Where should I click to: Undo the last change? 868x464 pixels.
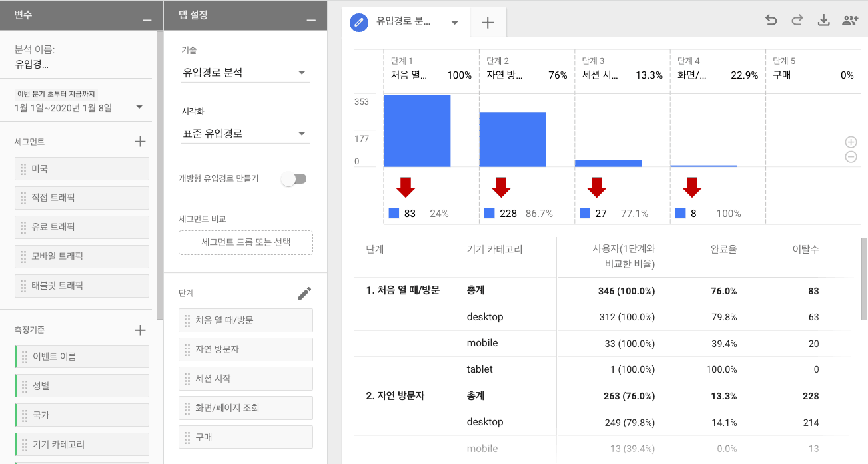coord(771,20)
